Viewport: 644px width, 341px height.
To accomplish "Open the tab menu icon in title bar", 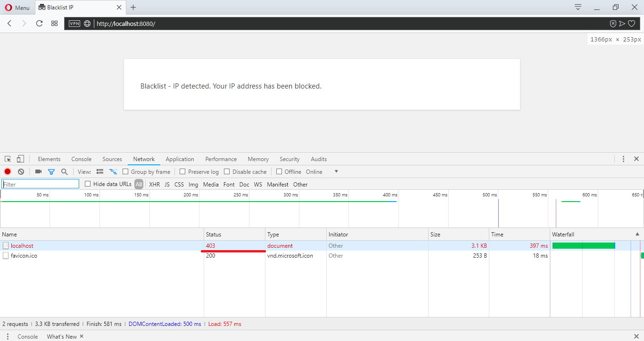I will [x=578, y=7].
